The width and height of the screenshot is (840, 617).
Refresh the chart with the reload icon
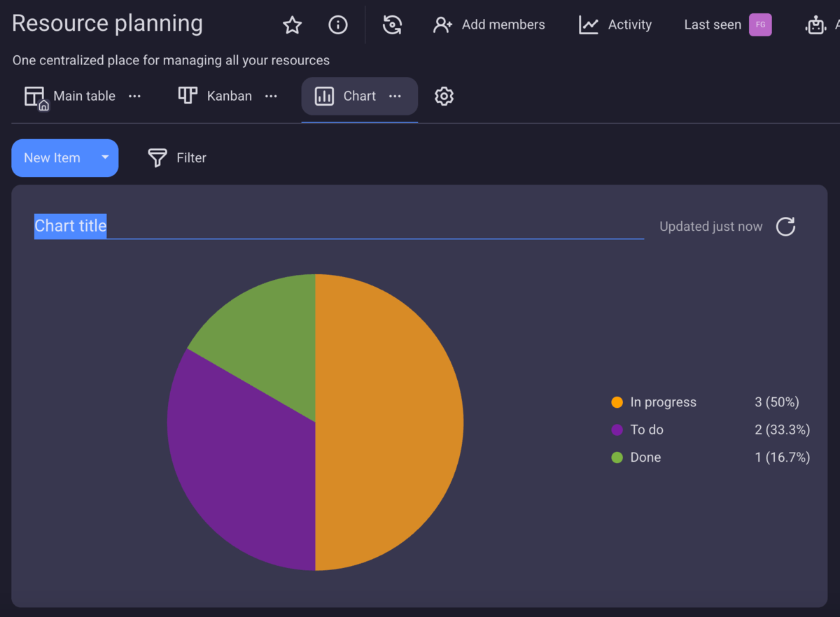[x=785, y=226]
